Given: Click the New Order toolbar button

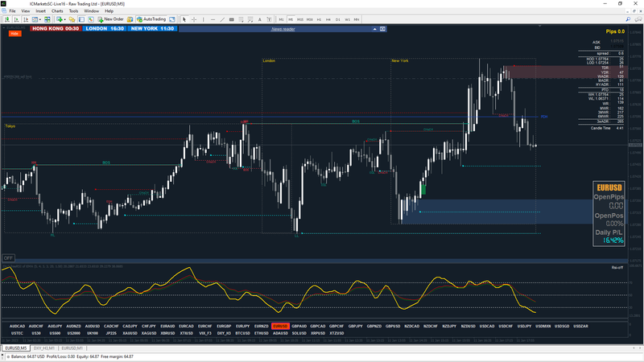Looking at the screenshot, I should click(x=110, y=19).
